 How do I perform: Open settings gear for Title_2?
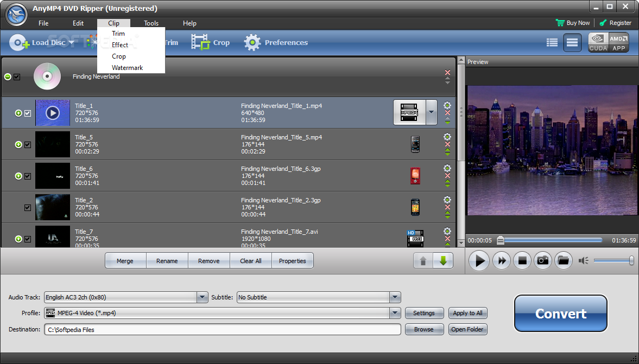click(x=447, y=200)
